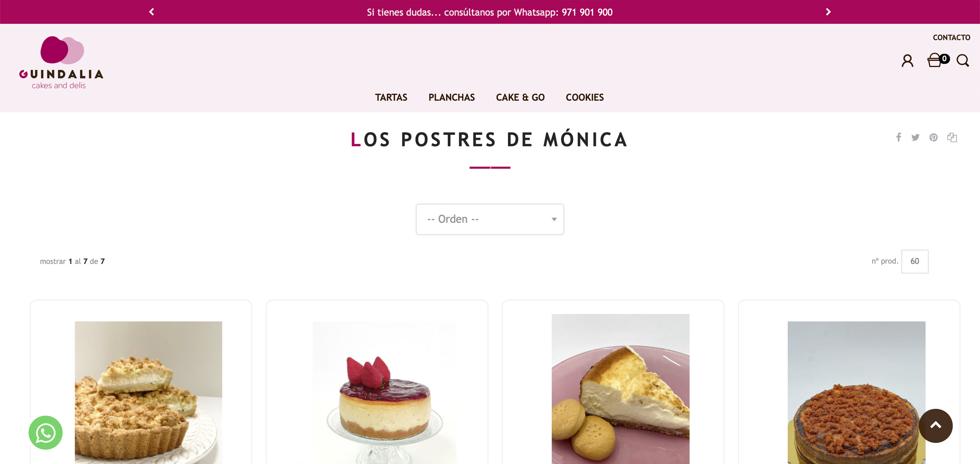980x464 pixels.
Task: Share page on Pinterest
Action: point(933,137)
